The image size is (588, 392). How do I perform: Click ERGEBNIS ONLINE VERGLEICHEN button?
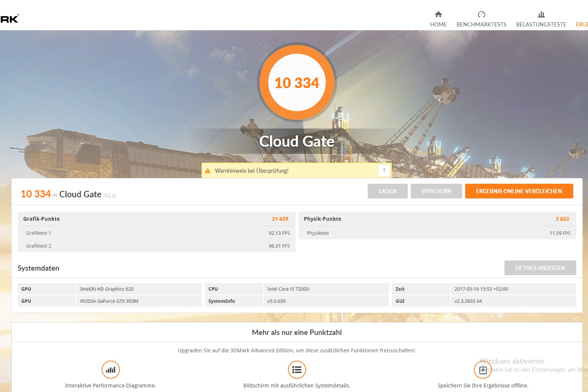point(519,191)
